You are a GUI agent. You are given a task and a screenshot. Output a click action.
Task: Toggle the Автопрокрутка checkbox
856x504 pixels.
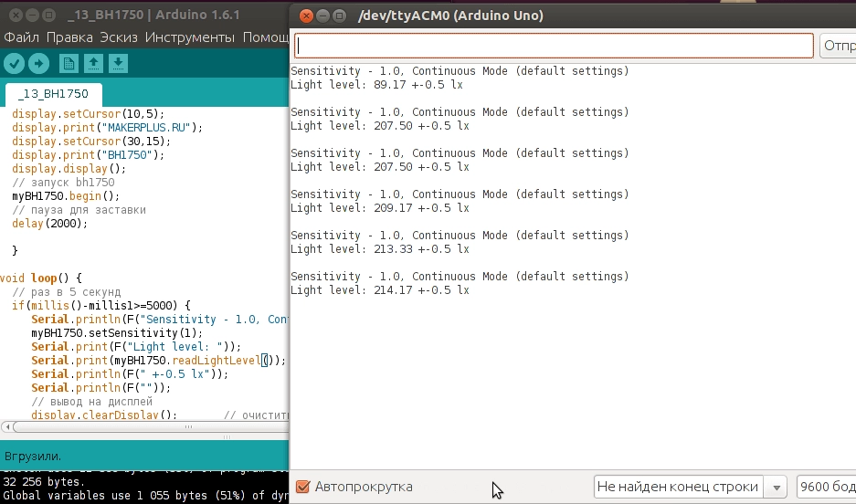tap(303, 487)
